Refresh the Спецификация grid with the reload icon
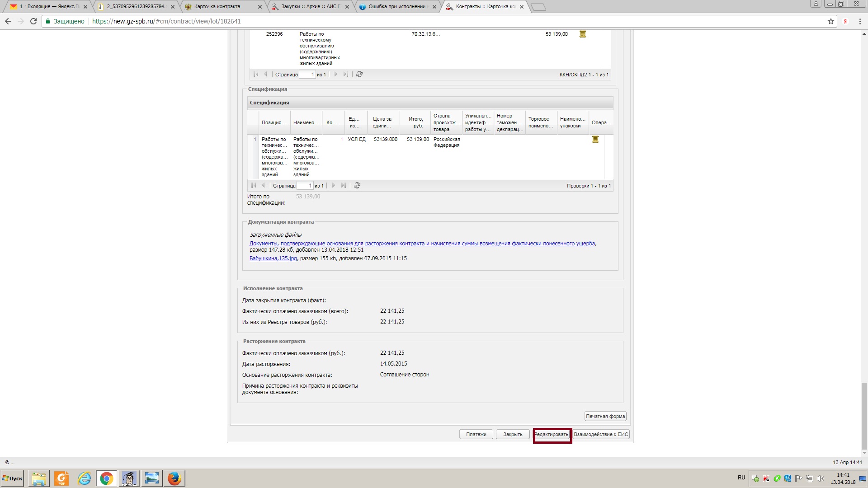The width and height of the screenshot is (868, 488). (357, 186)
